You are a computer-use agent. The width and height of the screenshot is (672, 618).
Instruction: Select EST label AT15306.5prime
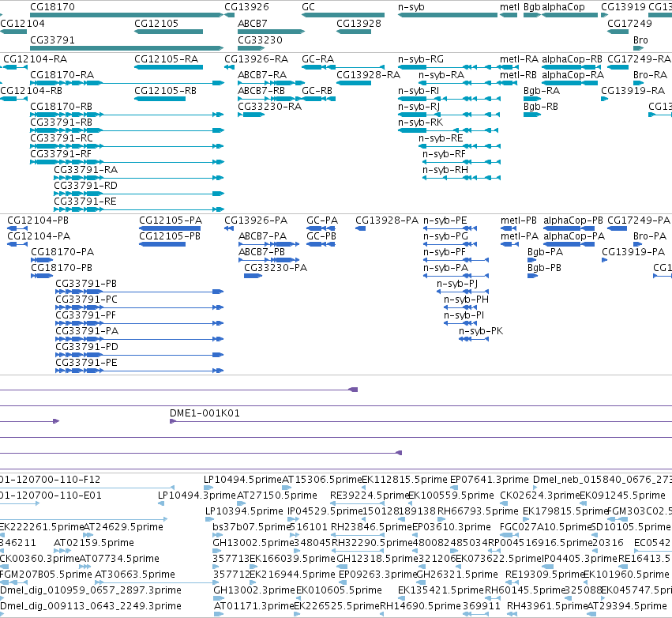pyautogui.click(x=322, y=480)
